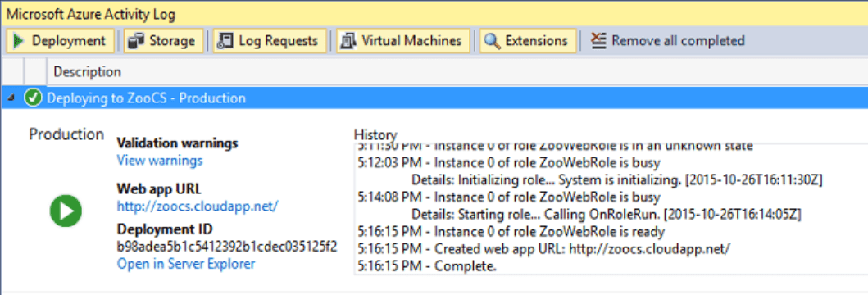Click Open in Server Explorer link
The height and width of the screenshot is (295, 868).
point(186,264)
